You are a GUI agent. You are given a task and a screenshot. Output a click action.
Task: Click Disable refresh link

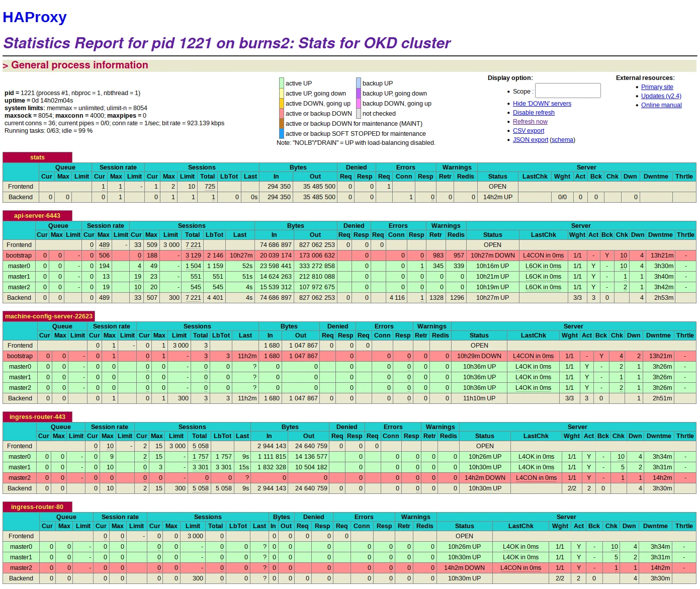tap(534, 113)
